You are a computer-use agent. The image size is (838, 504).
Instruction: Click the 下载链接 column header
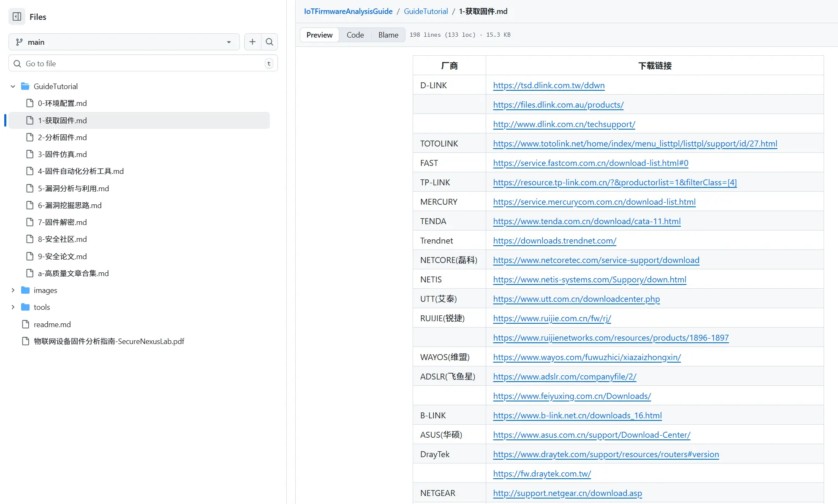(x=655, y=65)
